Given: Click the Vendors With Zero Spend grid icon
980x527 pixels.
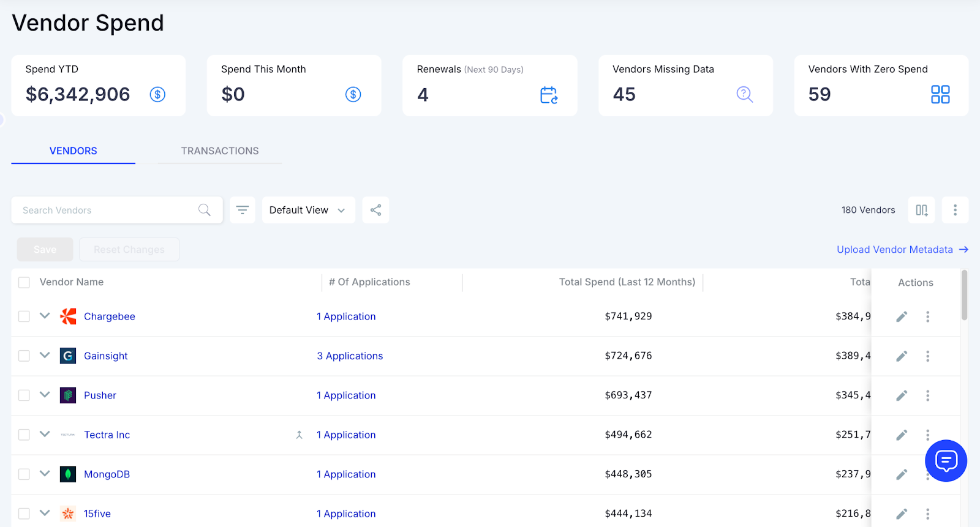Looking at the screenshot, I should (x=940, y=94).
